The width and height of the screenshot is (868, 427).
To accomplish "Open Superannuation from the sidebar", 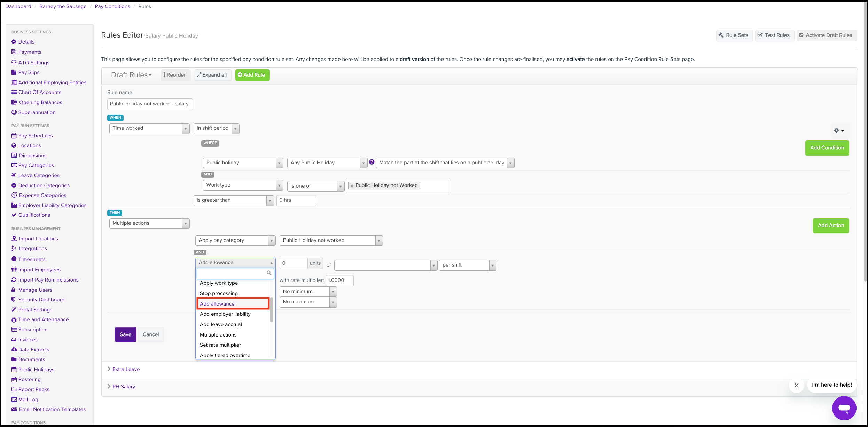I will pyautogui.click(x=37, y=112).
